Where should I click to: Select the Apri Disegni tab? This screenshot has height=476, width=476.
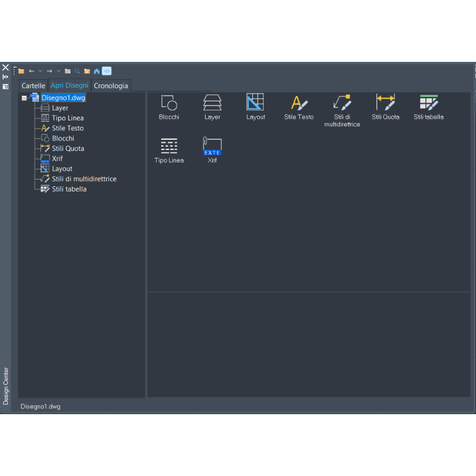pos(69,85)
